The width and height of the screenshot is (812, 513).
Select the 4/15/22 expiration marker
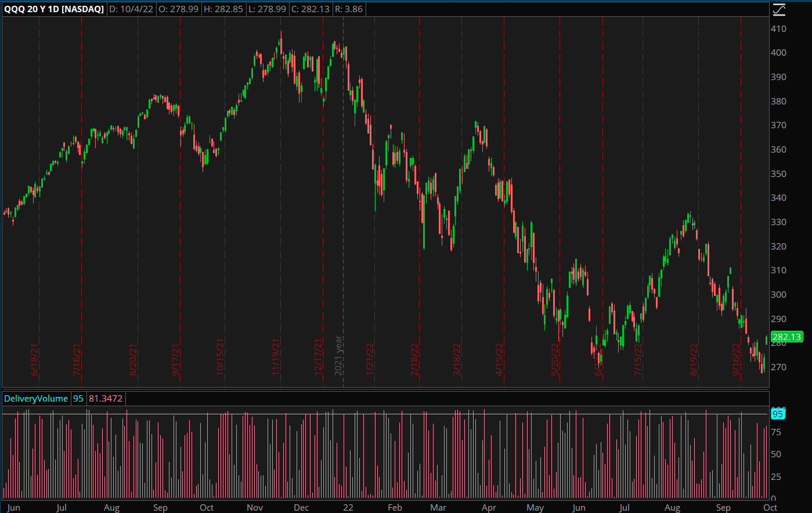[x=499, y=359]
